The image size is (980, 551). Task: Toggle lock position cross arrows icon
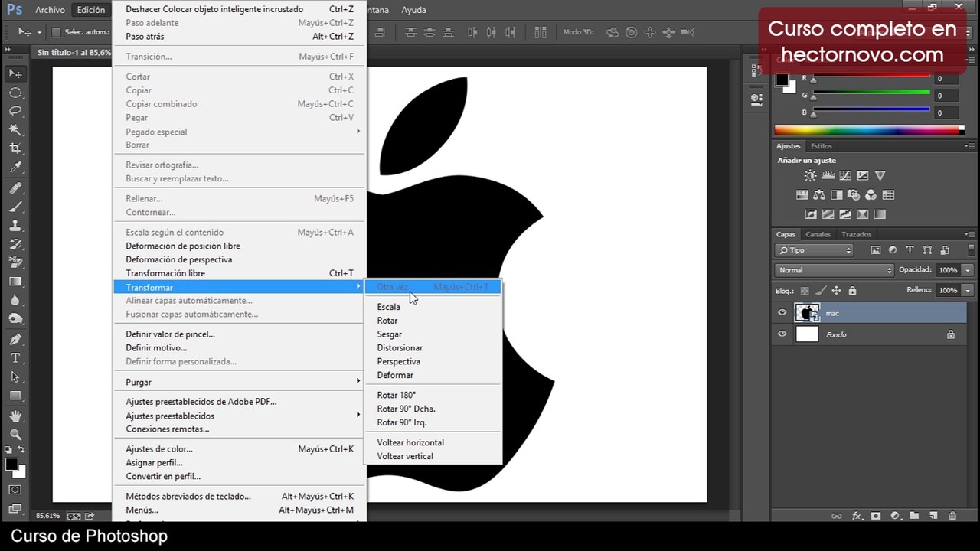837,291
